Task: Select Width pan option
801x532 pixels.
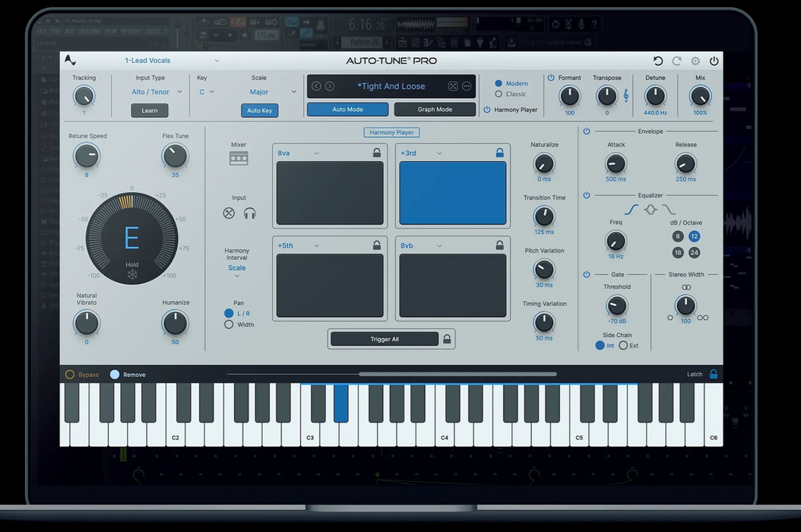Action: (x=229, y=325)
